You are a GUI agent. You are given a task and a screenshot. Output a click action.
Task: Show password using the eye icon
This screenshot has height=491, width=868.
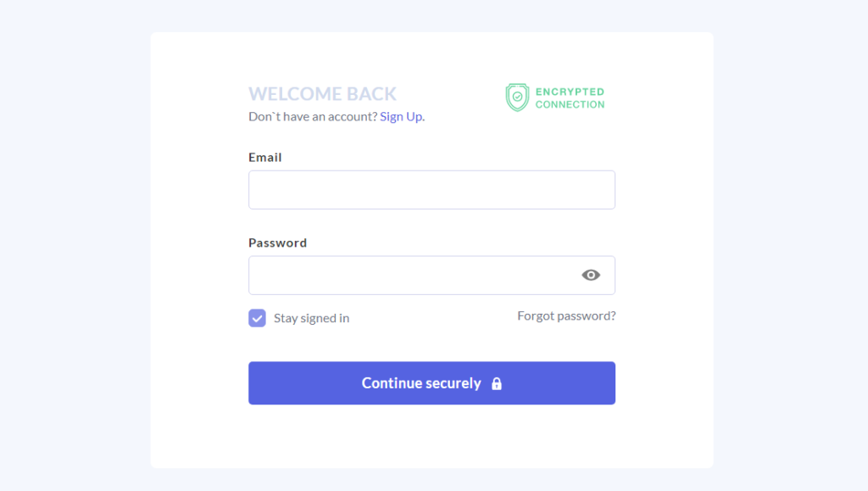click(591, 275)
